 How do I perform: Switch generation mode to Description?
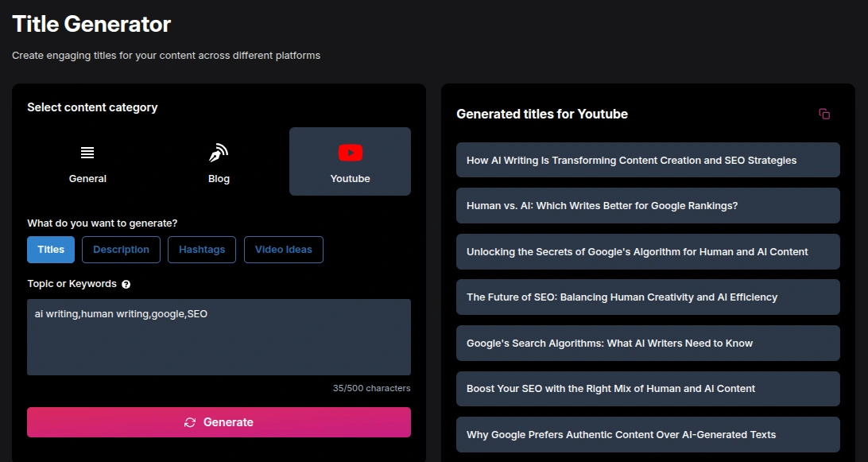click(121, 249)
